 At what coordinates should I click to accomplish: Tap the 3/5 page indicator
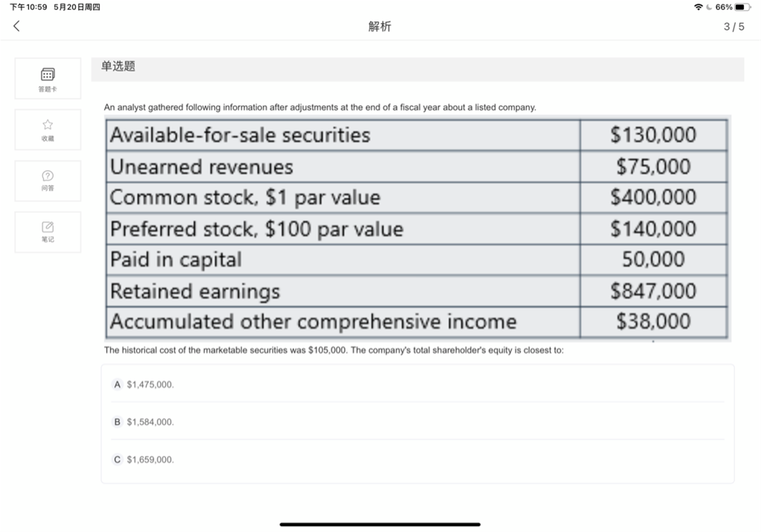click(x=733, y=27)
